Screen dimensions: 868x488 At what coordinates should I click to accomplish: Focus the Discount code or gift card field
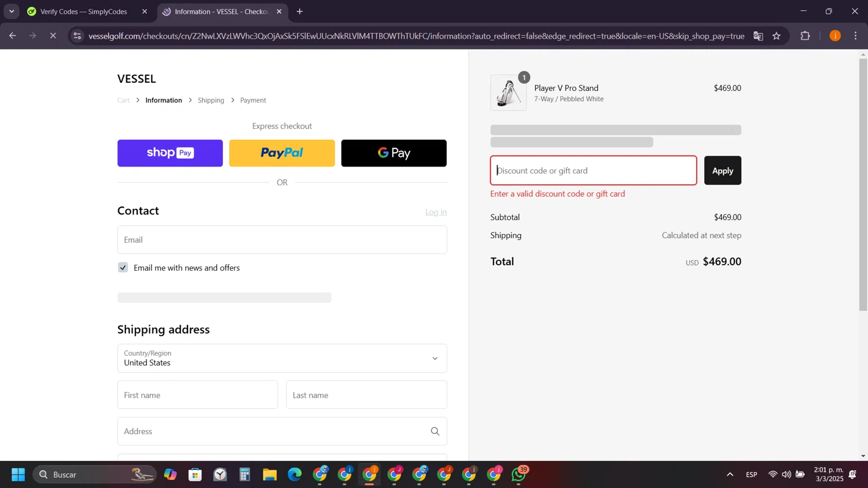coord(594,171)
